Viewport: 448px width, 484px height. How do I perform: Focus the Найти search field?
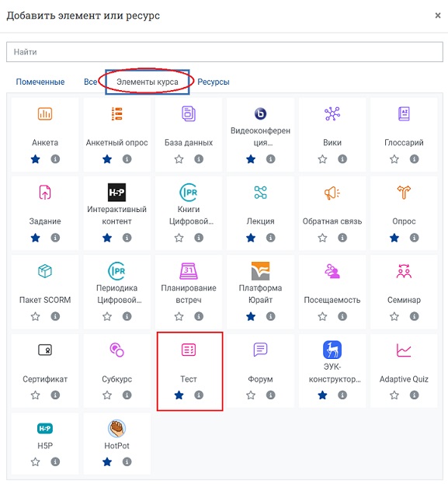pyautogui.click(x=224, y=52)
